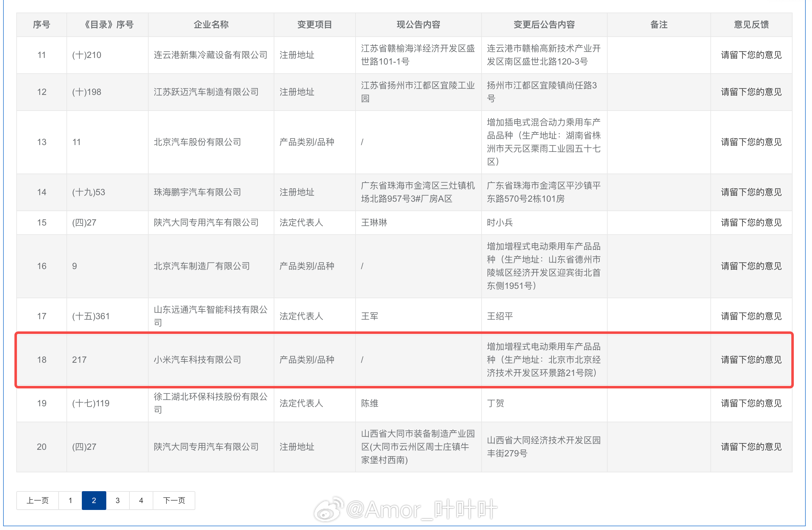The image size is (812, 530).
Task: Select company name 北京汽车制造厂有限公司
Action: click(202, 266)
